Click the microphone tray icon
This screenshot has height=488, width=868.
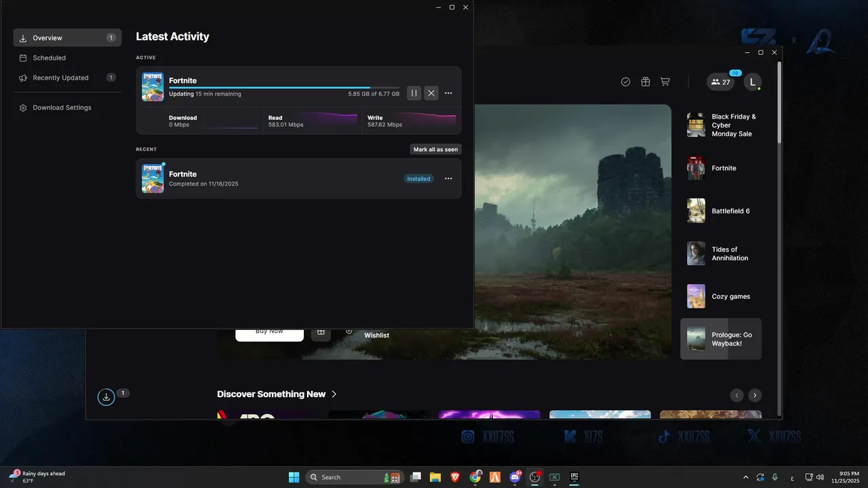pyautogui.click(x=775, y=477)
